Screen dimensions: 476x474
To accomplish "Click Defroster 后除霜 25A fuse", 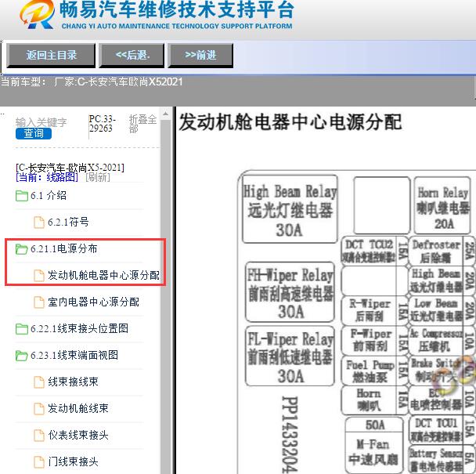I will 442,251.
